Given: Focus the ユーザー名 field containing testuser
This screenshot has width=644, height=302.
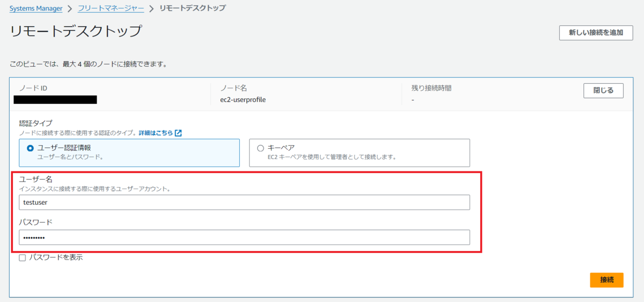Looking at the screenshot, I should point(244,203).
